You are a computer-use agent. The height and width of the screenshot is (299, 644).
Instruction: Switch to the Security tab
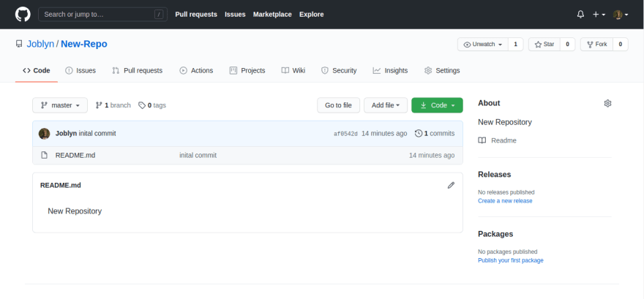click(x=339, y=70)
